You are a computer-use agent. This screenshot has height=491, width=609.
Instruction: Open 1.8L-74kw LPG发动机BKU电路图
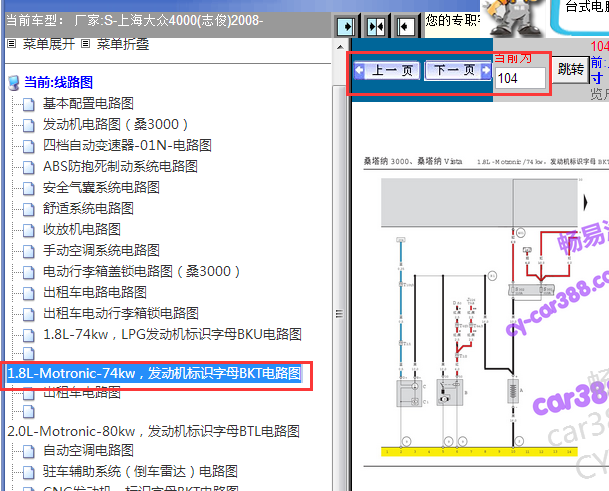tap(172, 334)
